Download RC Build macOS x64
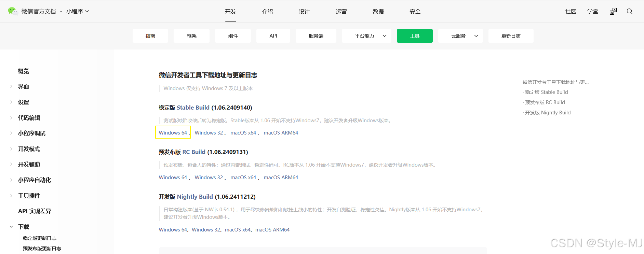Image resolution: width=644 pixels, height=254 pixels. [x=243, y=177]
